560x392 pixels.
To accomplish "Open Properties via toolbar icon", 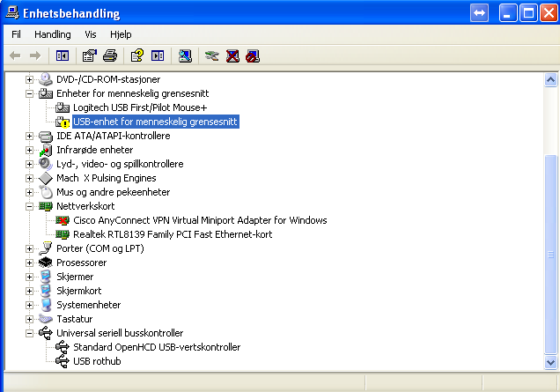I will pyautogui.click(x=90, y=55).
